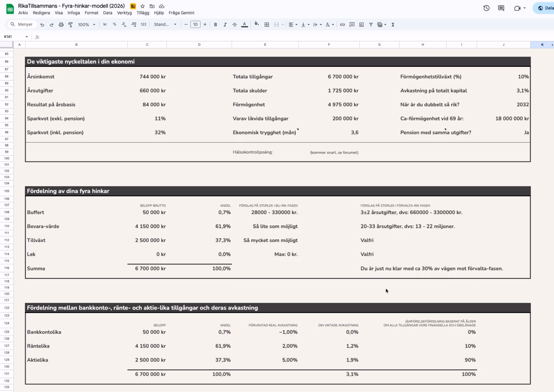Click the Fråga Gemini menu button

[x=181, y=13]
